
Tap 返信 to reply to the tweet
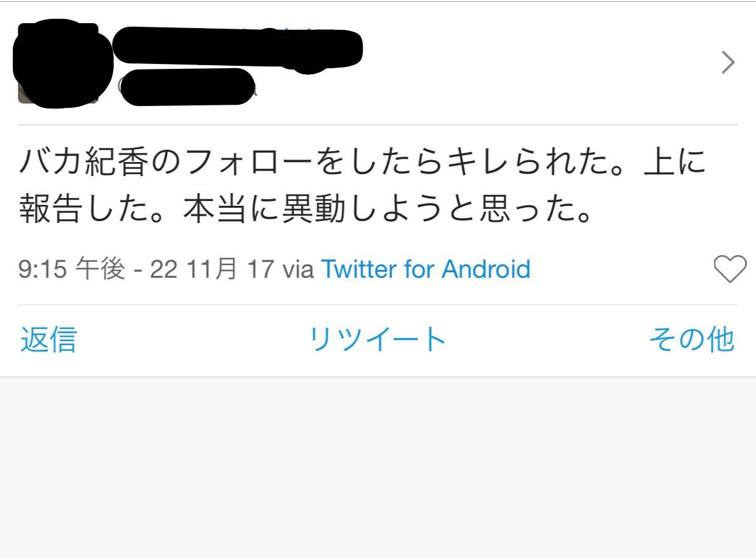pyautogui.click(x=49, y=340)
